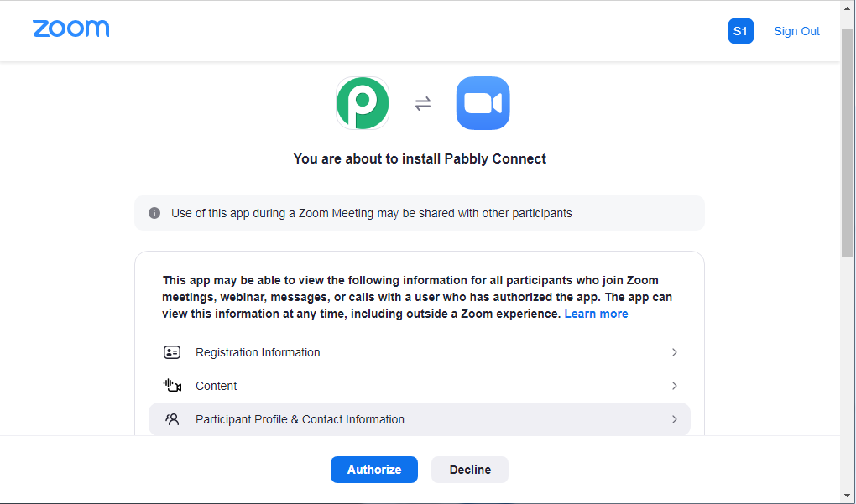Expand the Content row

click(420, 387)
